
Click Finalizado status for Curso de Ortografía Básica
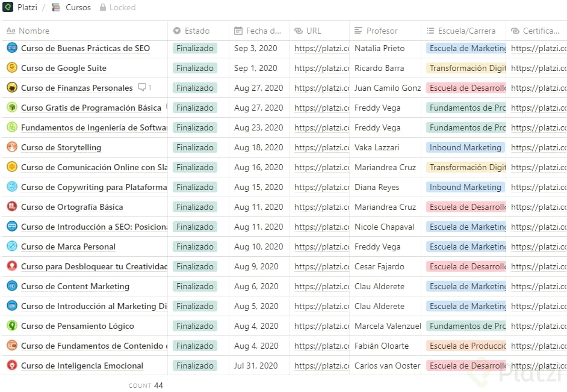(195, 207)
